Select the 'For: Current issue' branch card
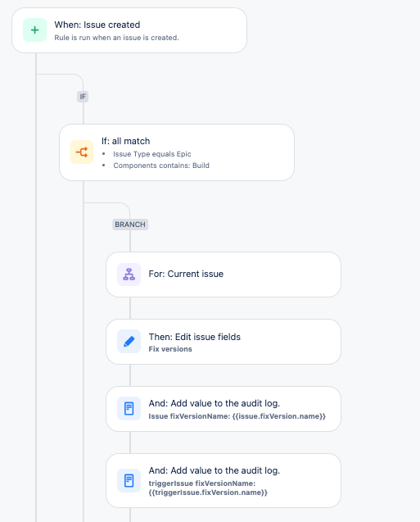This screenshot has height=522, width=420. (224, 275)
